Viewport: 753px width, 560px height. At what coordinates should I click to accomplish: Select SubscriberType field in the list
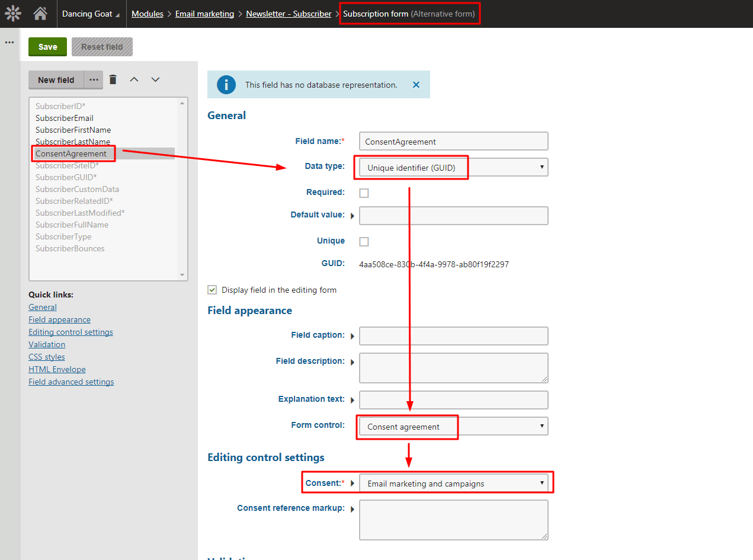pos(63,236)
